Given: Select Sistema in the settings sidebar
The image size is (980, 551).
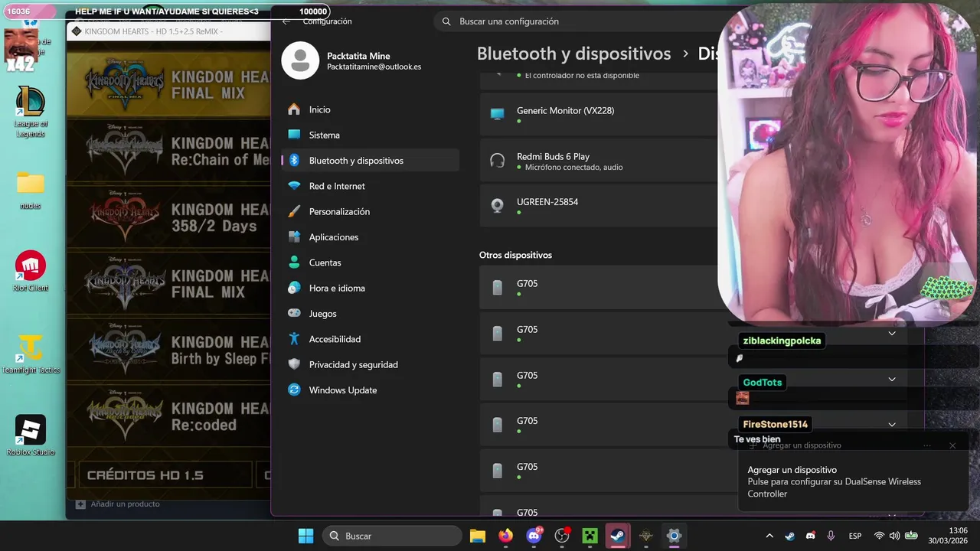Looking at the screenshot, I should click(x=371, y=135).
